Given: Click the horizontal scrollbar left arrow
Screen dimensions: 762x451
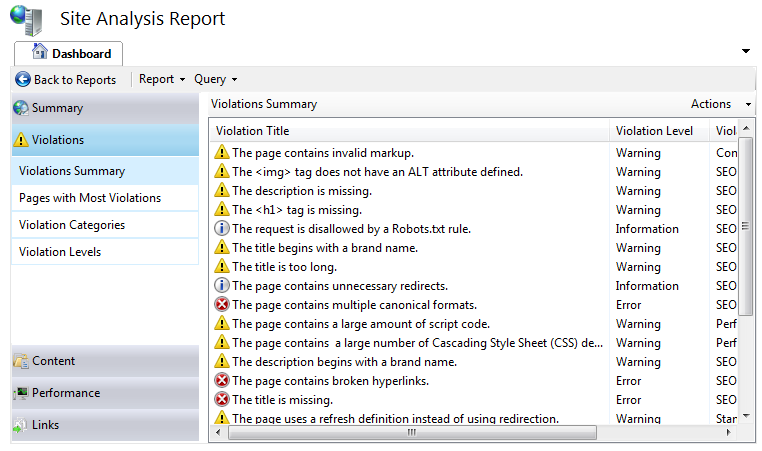Looking at the screenshot, I should [x=218, y=433].
